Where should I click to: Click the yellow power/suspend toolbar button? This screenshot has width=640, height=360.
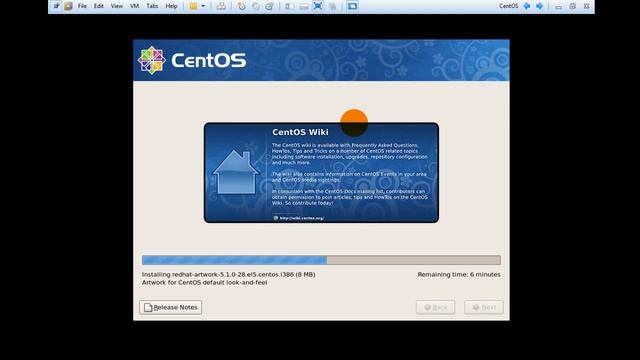click(x=193, y=6)
